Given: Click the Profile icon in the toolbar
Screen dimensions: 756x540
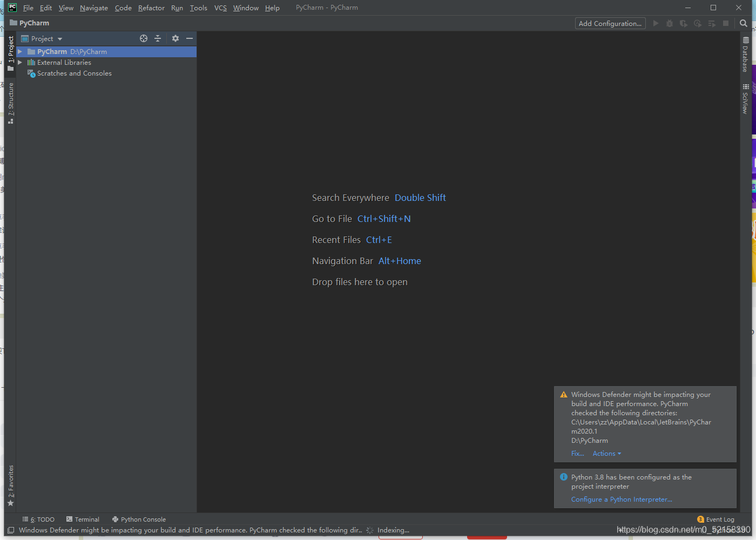Looking at the screenshot, I should [x=698, y=23].
